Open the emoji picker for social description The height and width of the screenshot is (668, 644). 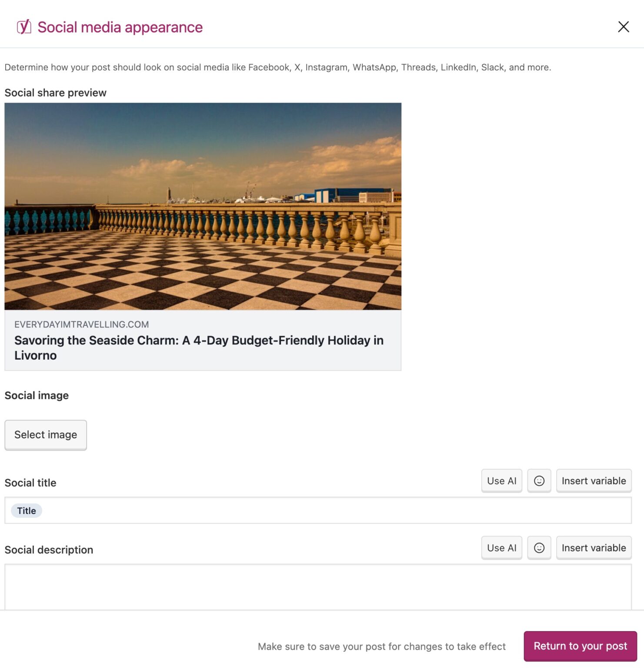click(539, 548)
